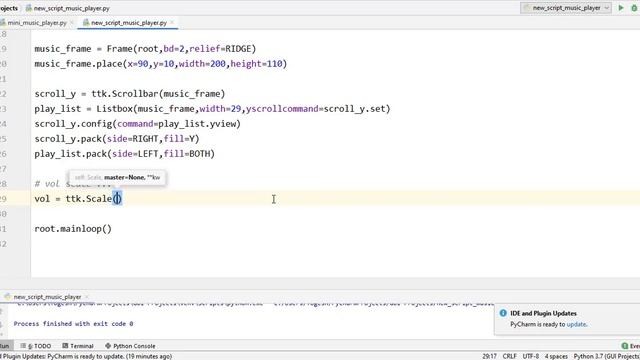Click the music_frame = Frame code line
The width and height of the screenshot is (640, 360).
[145, 49]
